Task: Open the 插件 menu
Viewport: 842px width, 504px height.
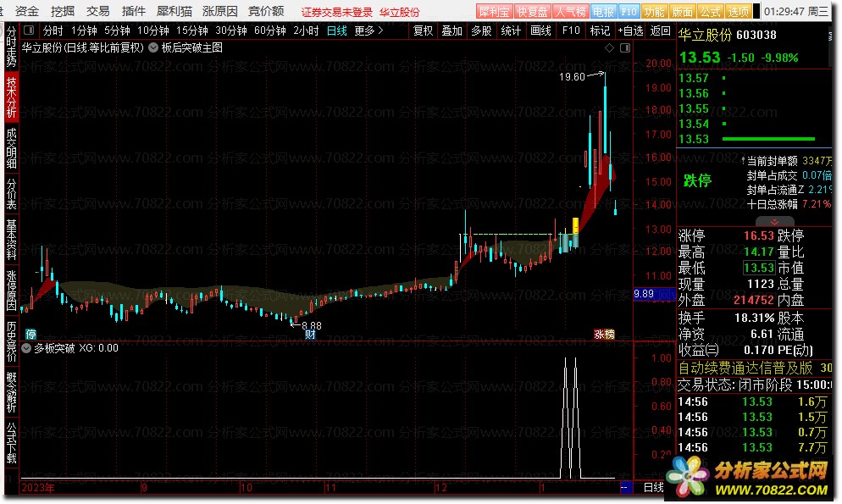Action: pos(134,11)
